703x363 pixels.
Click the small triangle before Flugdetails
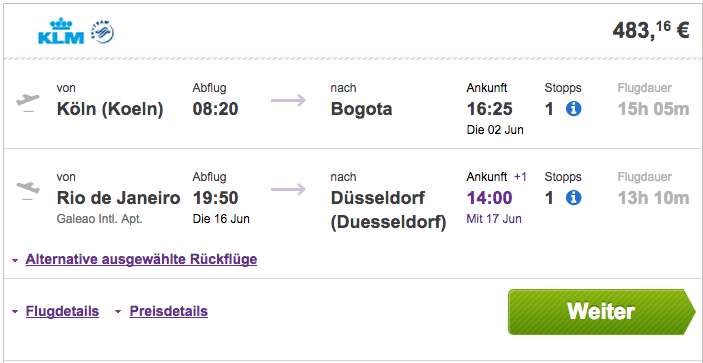pos(15,311)
